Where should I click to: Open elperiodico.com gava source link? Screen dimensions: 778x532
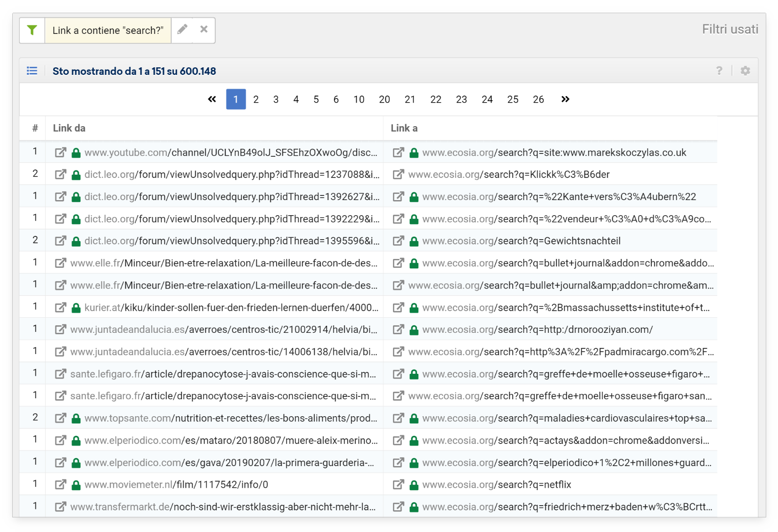tap(229, 462)
